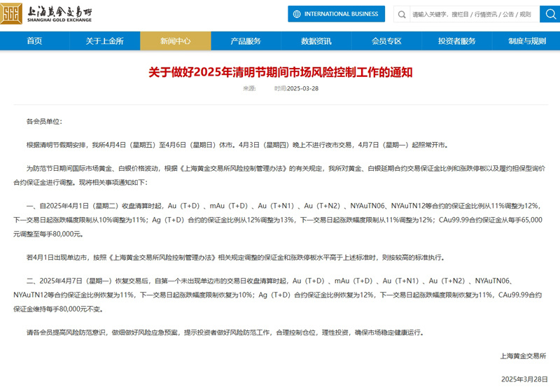Screen dimensions: 560x392
Task: Click the red notice title about 清明节 risk control
Action: click(281, 73)
